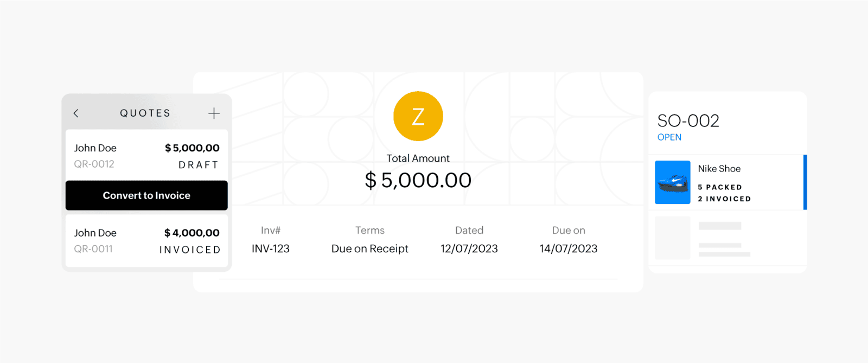Select the Terms field showing Due on Receipt
Viewport: 868px width, 363px height.
369,249
